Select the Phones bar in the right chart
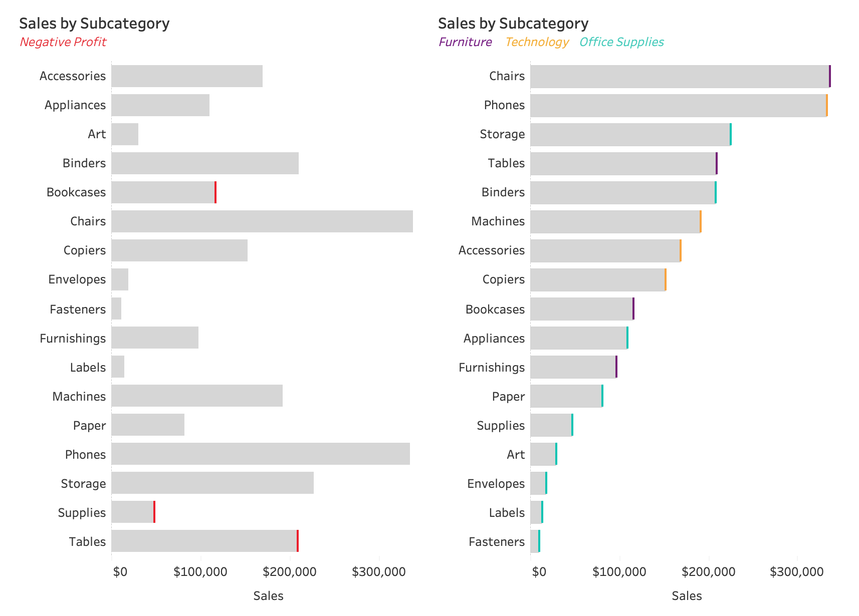Screen dimensions: 859x616 (678, 106)
